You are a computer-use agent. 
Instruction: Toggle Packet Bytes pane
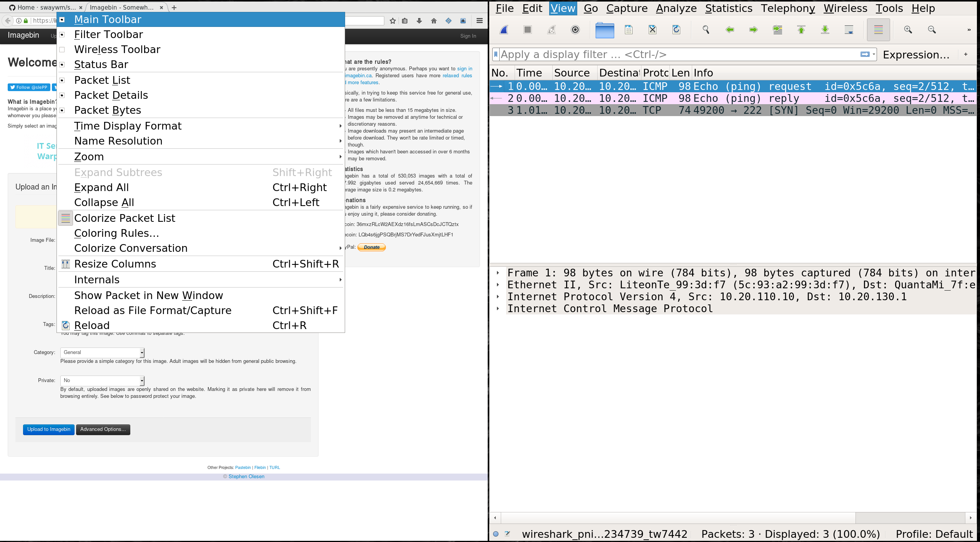pos(201,110)
